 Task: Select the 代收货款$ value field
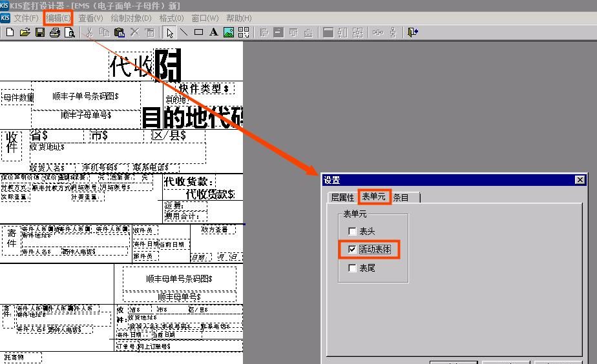pyautogui.click(x=210, y=194)
